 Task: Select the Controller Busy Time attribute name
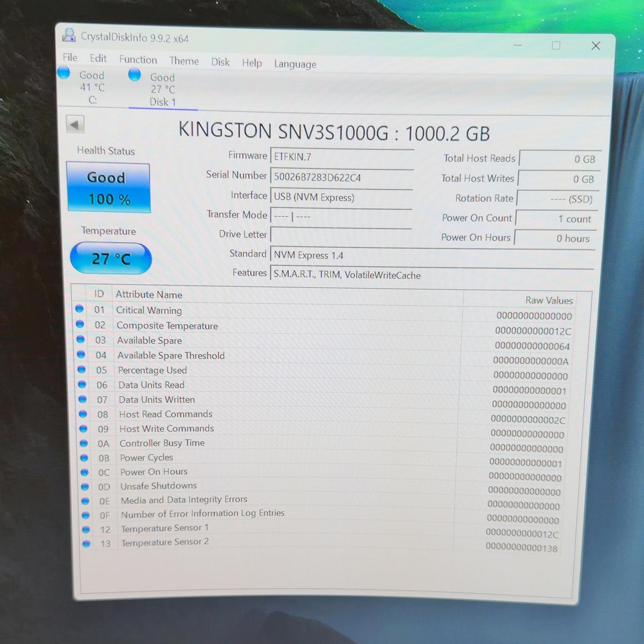162,443
